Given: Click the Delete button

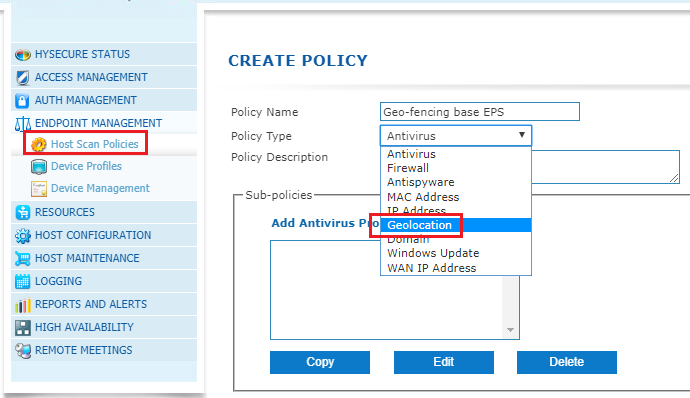Looking at the screenshot, I should click(567, 362).
